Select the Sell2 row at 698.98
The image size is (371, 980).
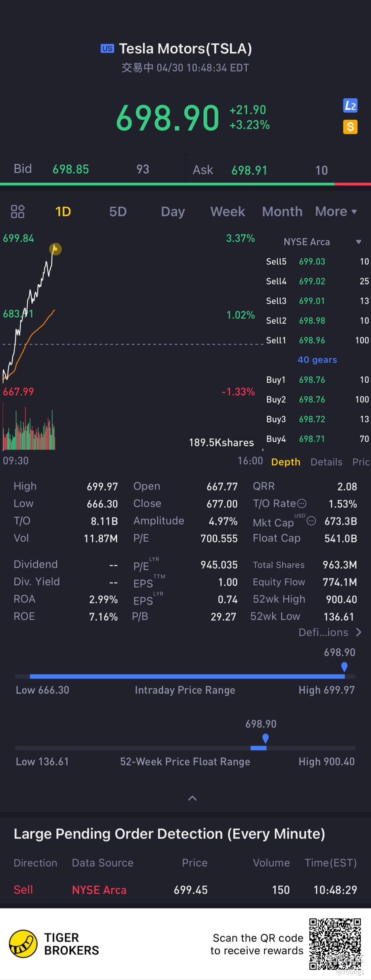tap(317, 321)
